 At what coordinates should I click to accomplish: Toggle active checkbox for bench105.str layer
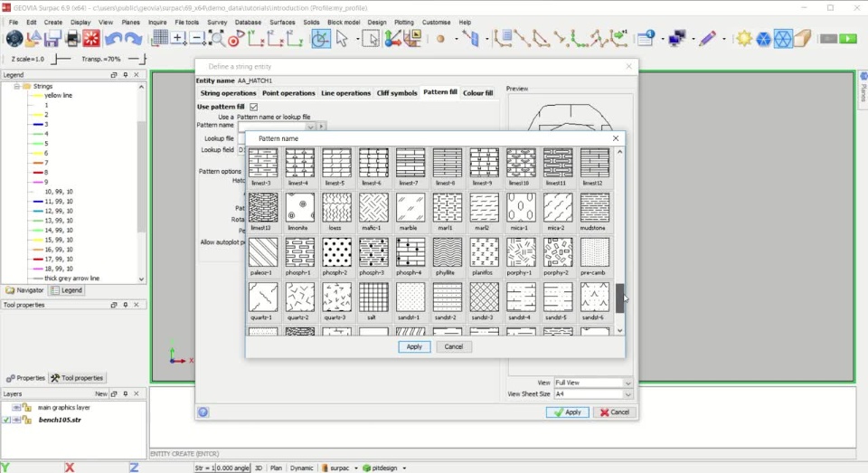pyautogui.click(x=6, y=420)
